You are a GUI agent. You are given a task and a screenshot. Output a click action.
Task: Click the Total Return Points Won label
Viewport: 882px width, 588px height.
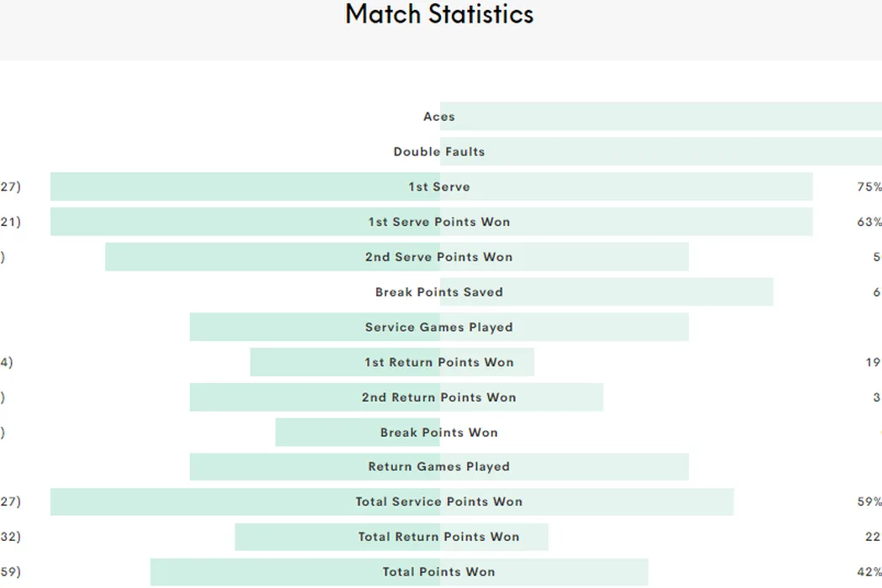click(439, 538)
